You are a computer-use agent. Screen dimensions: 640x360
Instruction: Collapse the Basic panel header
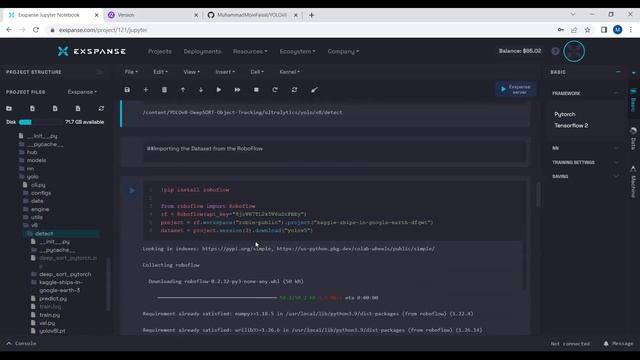(x=618, y=72)
